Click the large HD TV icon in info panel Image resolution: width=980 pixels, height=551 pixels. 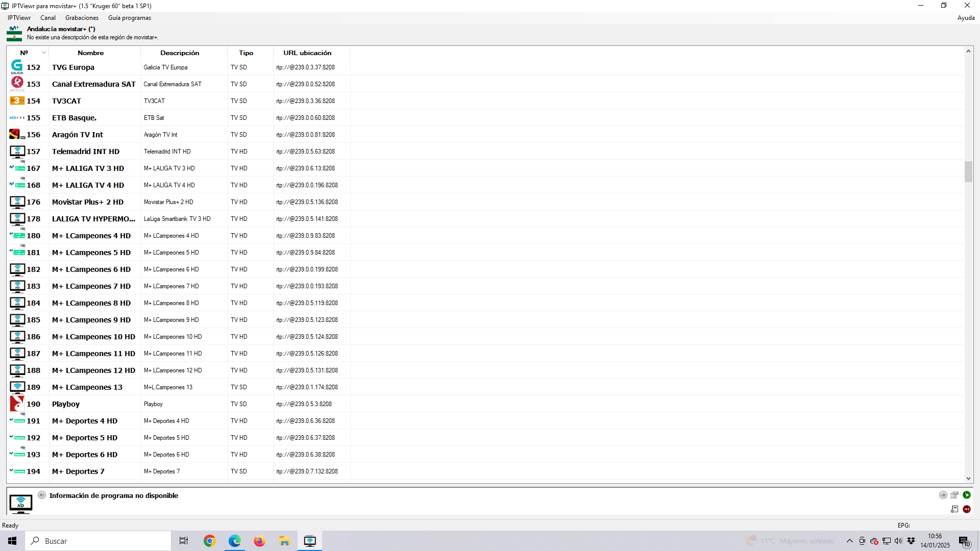[x=21, y=504]
